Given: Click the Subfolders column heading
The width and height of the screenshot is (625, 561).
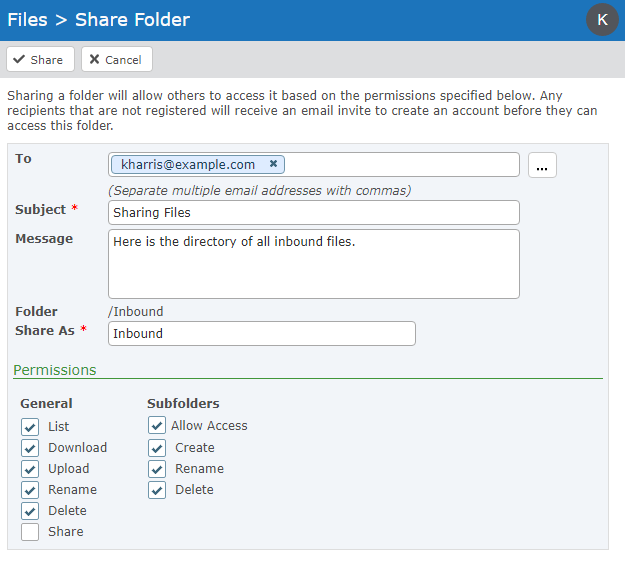Looking at the screenshot, I should (x=183, y=404).
